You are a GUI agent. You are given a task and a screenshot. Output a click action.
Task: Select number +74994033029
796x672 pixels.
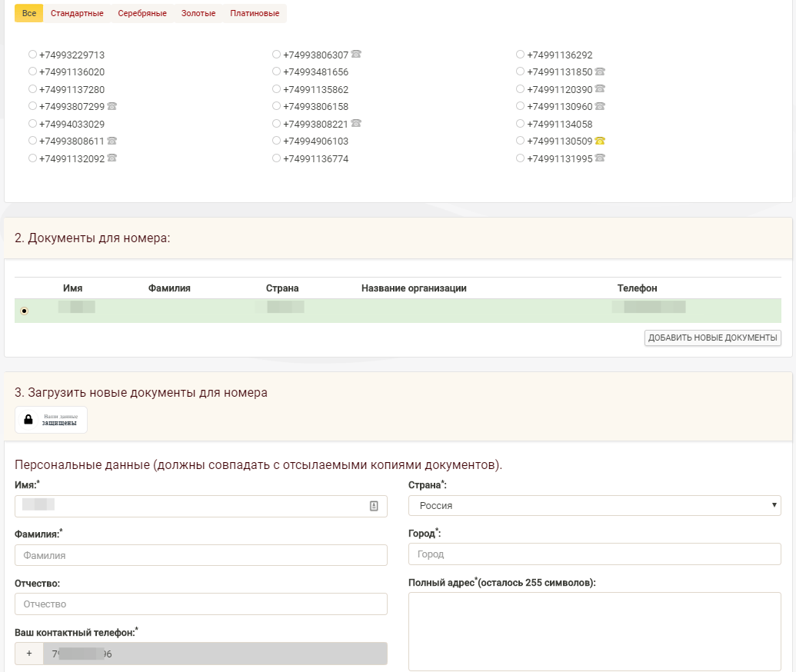(x=32, y=123)
